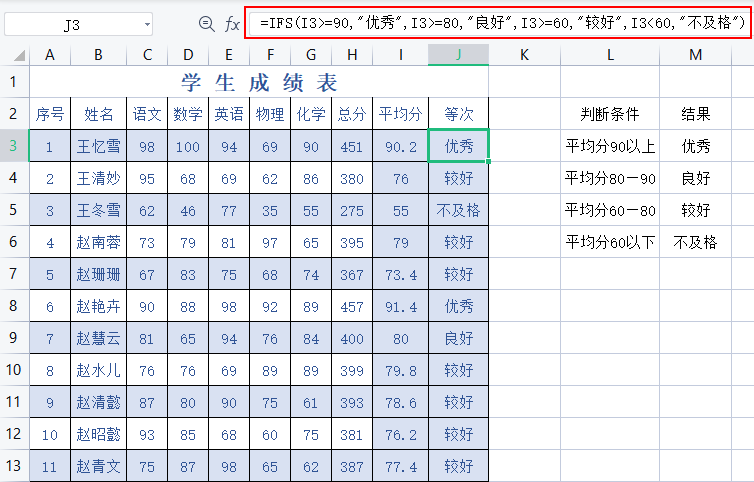Click the 平均分80－90 condition cell
This screenshot has width=754, height=482.
610,178
